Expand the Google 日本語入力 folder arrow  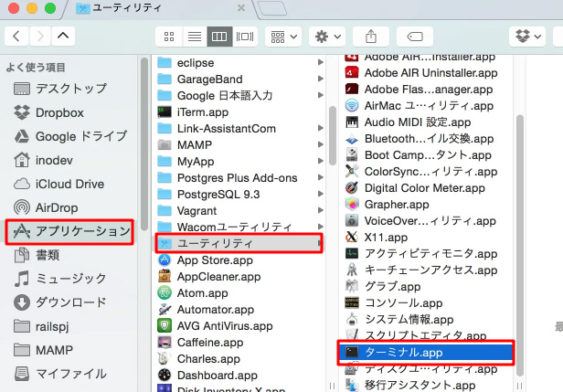[320, 95]
